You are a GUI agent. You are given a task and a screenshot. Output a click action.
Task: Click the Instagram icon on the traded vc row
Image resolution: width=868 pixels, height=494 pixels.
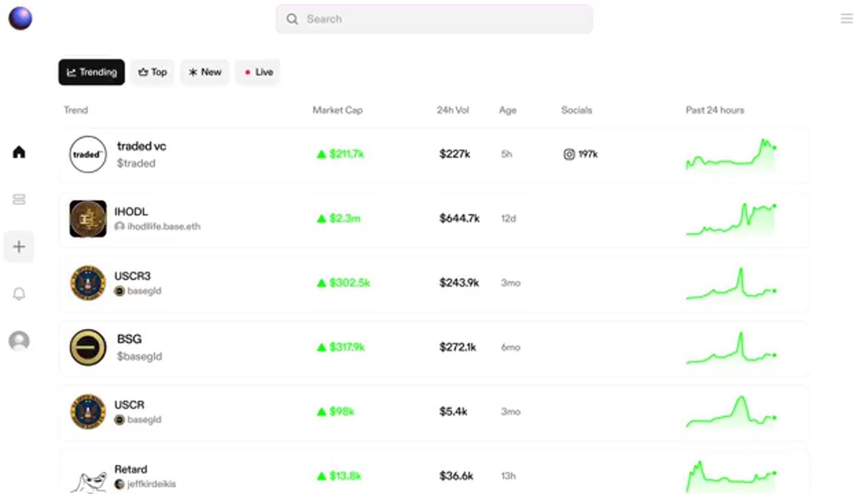point(569,154)
